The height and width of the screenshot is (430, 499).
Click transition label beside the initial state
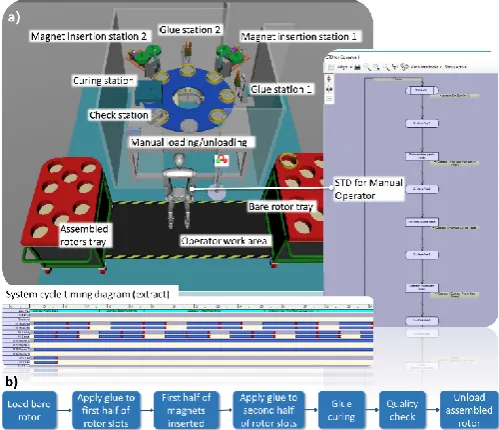click(x=455, y=96)
